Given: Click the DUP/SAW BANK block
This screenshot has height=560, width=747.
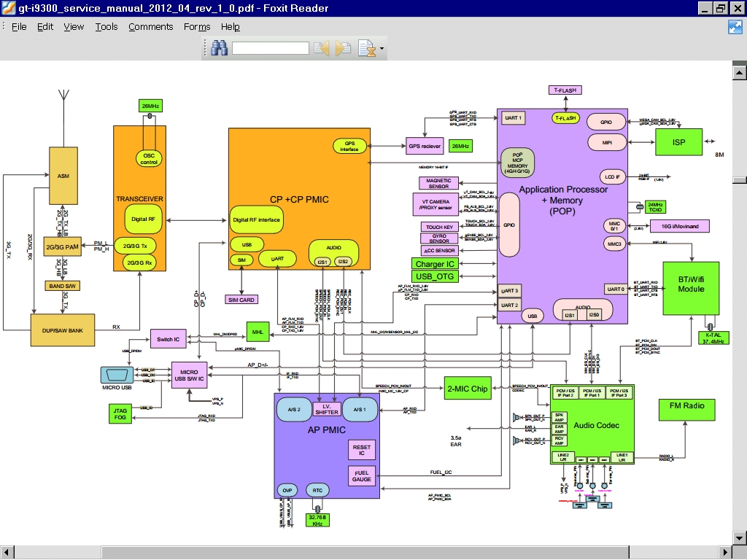Looking at the screenshot, I should pos(63,330).
